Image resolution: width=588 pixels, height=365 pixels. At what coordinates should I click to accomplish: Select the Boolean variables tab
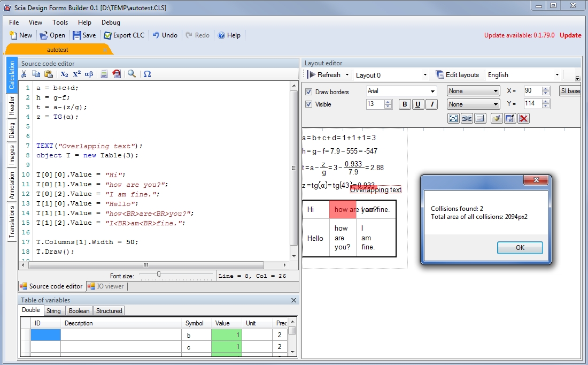[x=79, y=311]
